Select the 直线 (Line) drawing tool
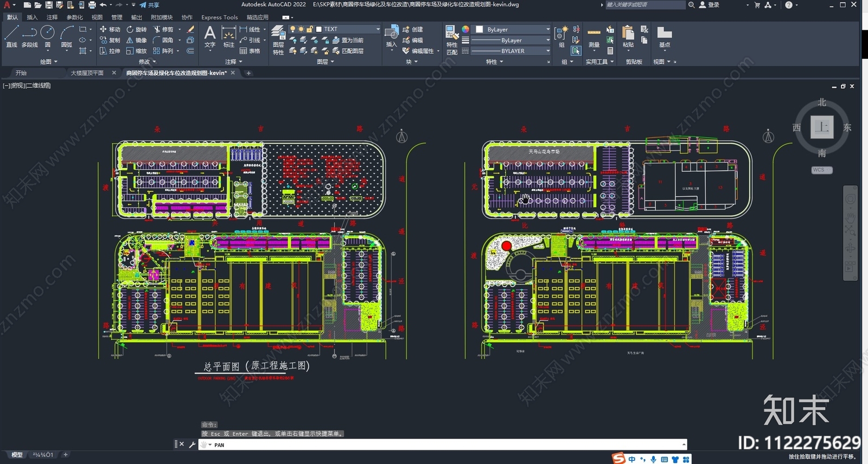This screenshot has width=868, height=464. click(11, 36)
